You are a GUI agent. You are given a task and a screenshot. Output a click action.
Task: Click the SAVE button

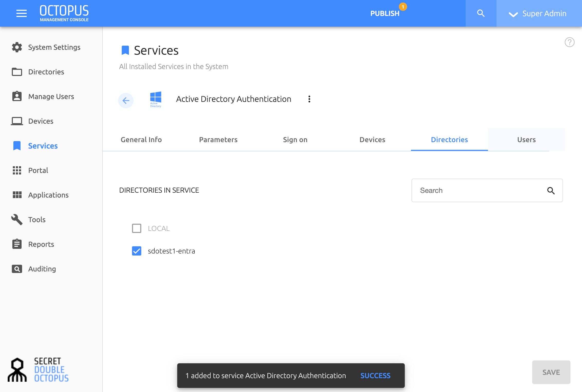click(x=551, y=372)
